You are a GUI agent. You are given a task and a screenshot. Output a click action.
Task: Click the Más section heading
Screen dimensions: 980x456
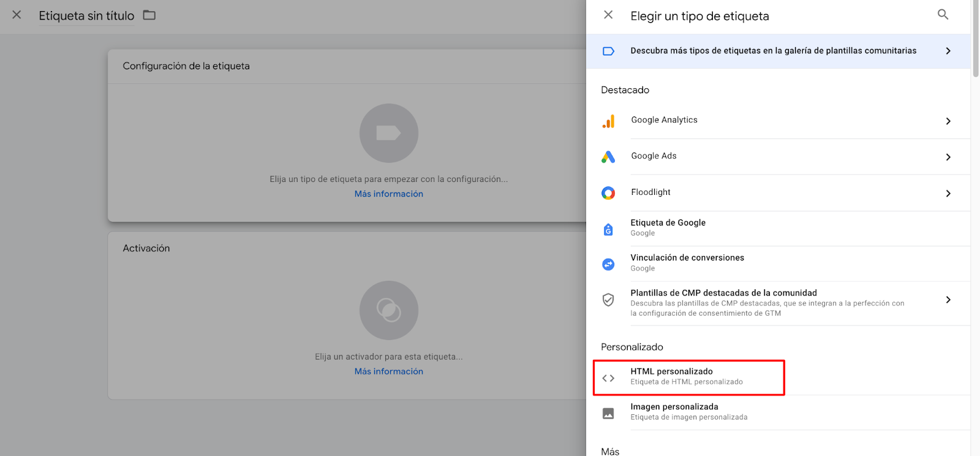[x=610, y=452]
